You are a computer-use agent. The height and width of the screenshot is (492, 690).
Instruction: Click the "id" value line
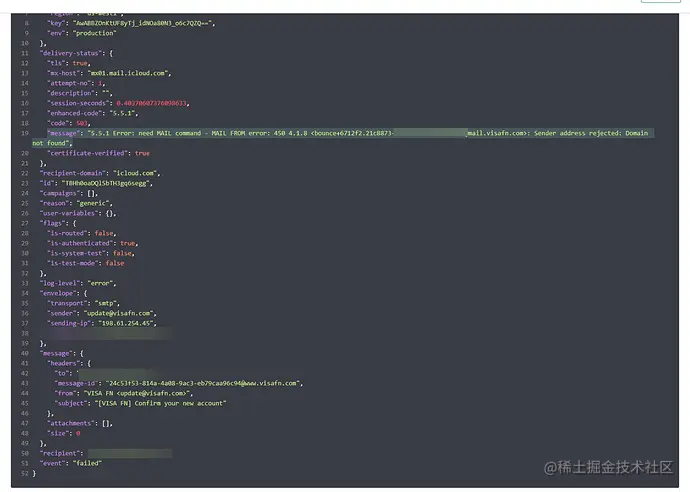tap(96, 183)
